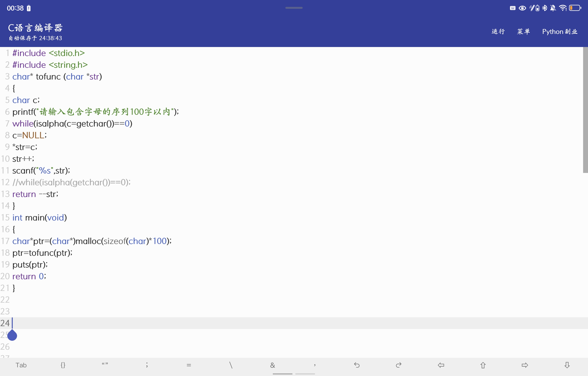Tap the pull-down handle at top center

(294, 8)
